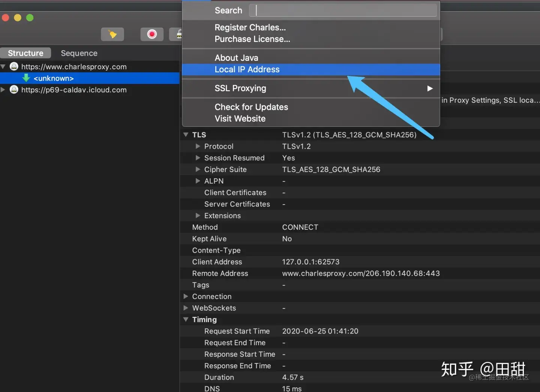Click the Content-Type row
Screen dimensions: 540x392
tap(360, 250)
